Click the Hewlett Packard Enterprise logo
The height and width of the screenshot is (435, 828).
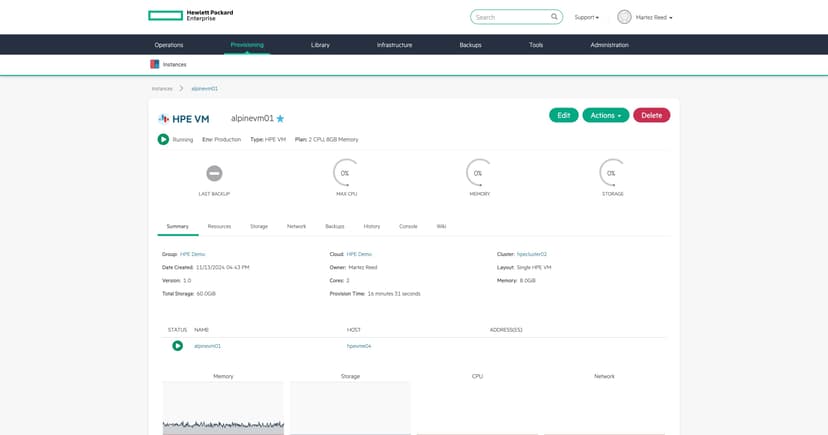pyautogui.click(x=191, y=15)
